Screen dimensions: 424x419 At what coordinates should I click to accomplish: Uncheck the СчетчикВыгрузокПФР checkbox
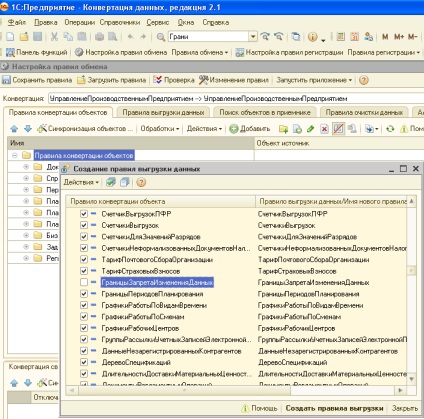click(84, 214)
